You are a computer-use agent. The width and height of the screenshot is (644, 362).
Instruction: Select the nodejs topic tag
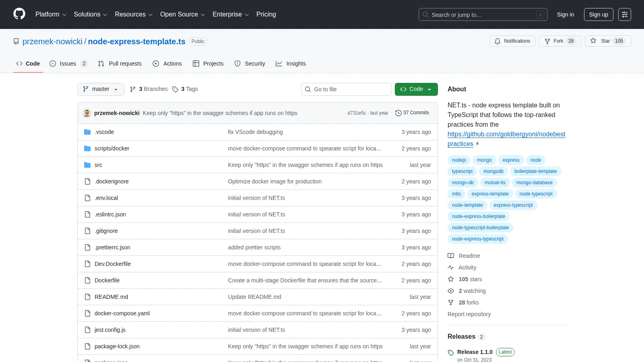[x=459, y=160]
